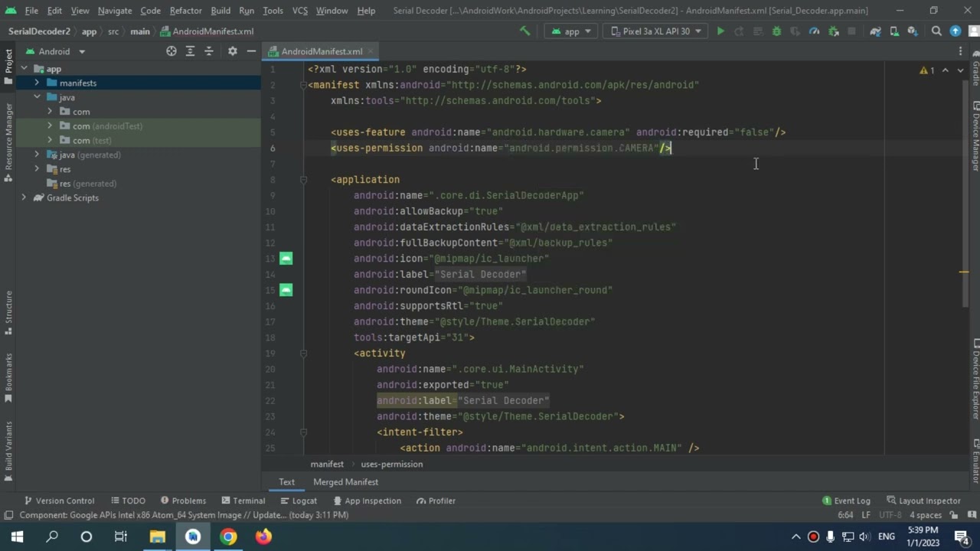Open the editor tabs three-dot menu

(x=960, y=51)
